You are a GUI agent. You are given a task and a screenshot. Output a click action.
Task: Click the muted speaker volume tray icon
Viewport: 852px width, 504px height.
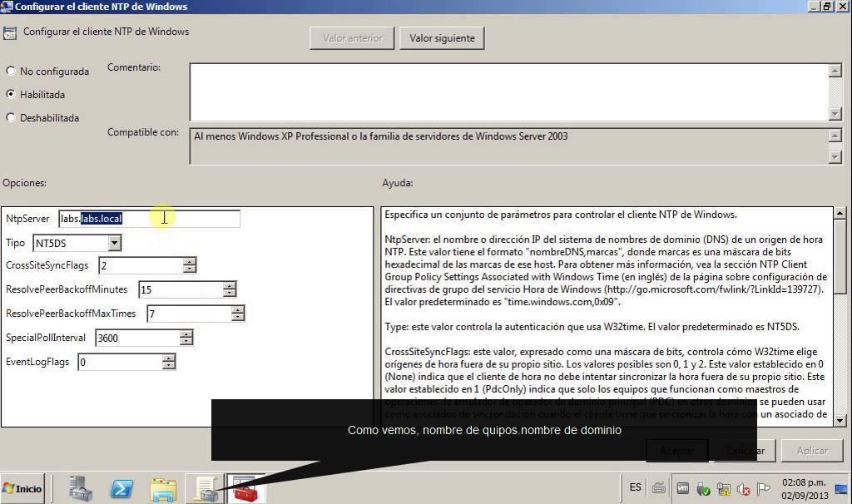click(743, 489)
